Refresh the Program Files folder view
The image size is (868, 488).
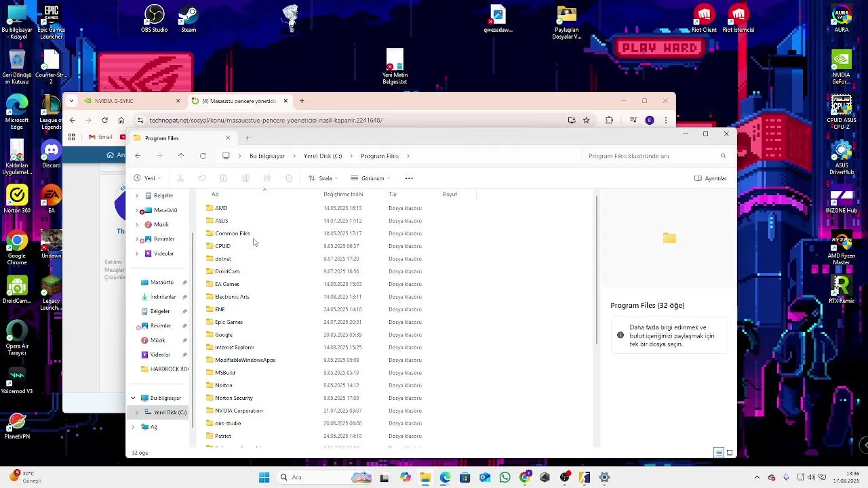pos(203,156)
